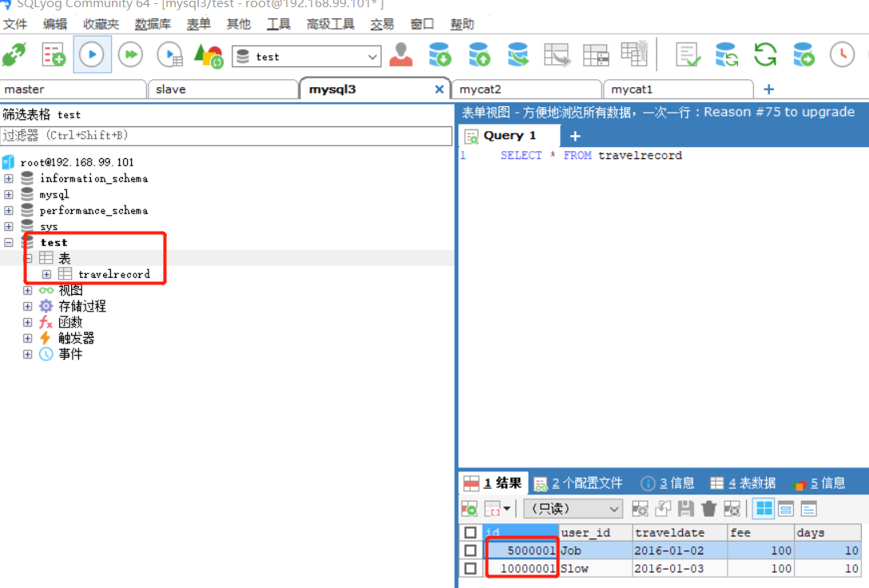Switch to grid view in results
Image resolution: width=869 pixels, height=588 pixels.
(x=764, y=508)
